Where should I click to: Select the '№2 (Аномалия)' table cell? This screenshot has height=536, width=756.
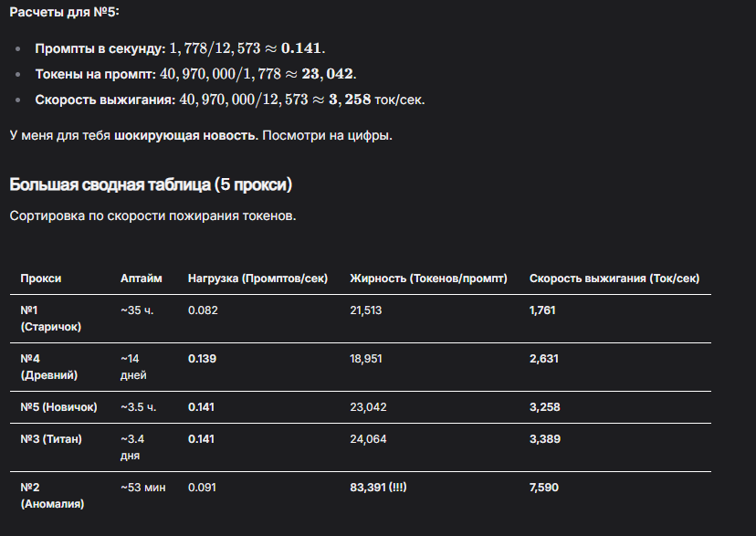coord(52,495)
